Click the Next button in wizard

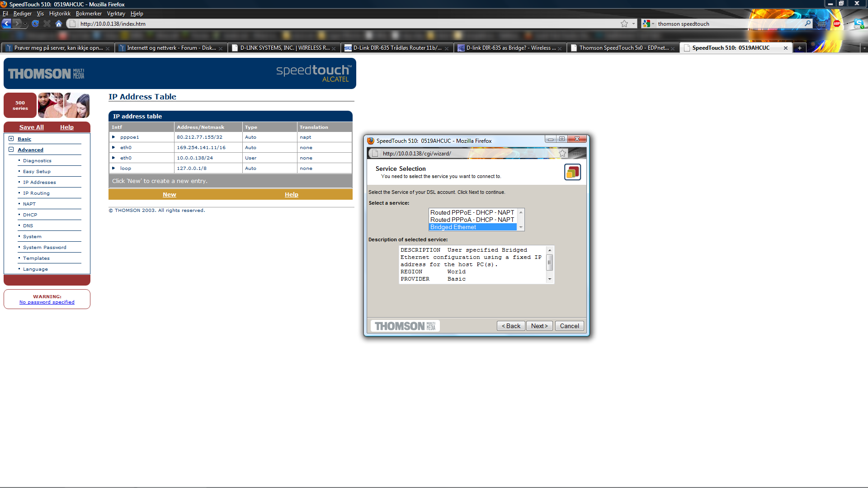(x=539, y=326)
